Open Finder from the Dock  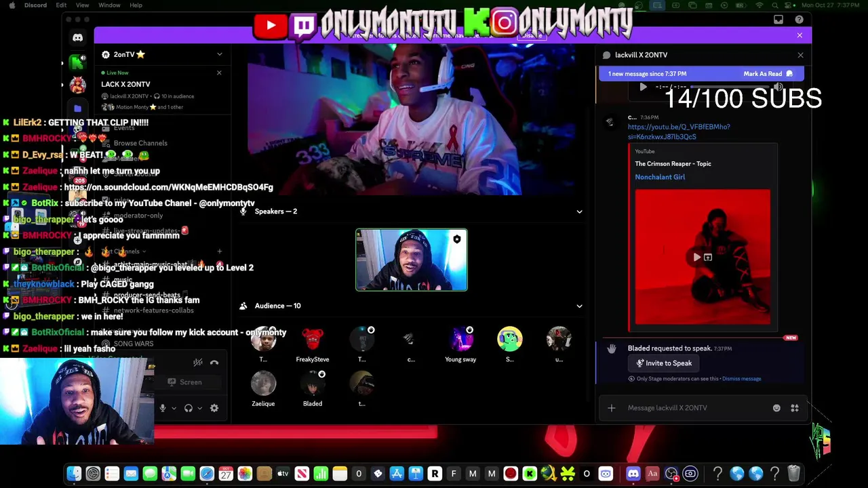click(74, 474)
